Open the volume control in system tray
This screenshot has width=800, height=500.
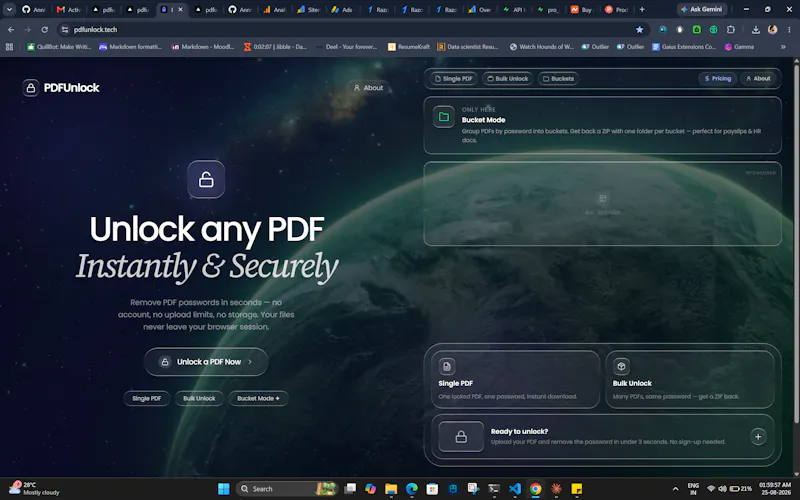click(722, 489)
